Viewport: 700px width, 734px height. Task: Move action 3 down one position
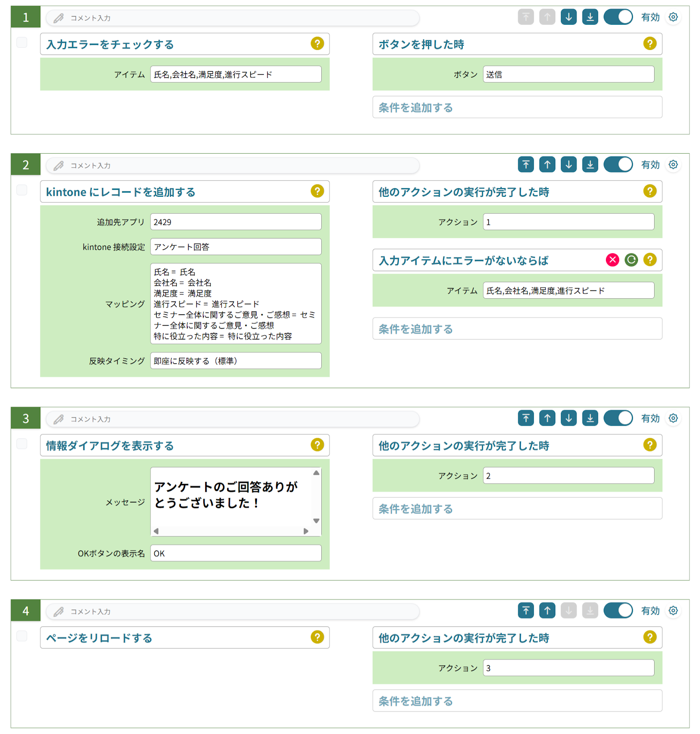pos(568,418)
